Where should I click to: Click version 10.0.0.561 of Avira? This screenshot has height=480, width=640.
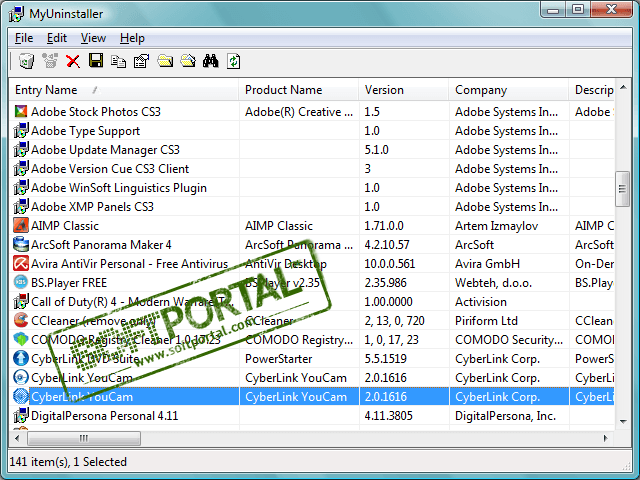[x=390, y=264]
